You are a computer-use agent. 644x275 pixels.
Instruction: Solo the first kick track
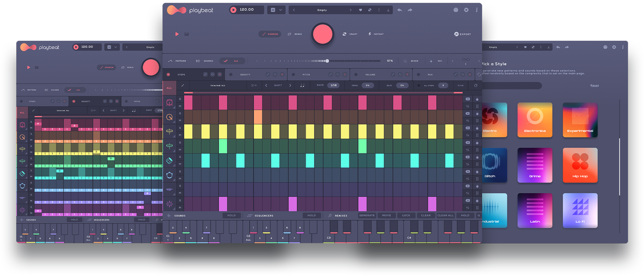click(180, 99)
